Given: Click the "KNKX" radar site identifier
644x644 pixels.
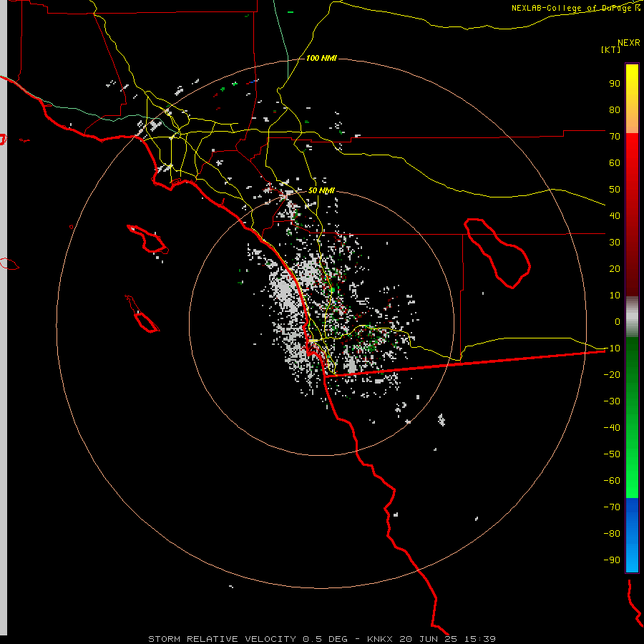Looking at the screenshot, I should click(x=379, y=639).
